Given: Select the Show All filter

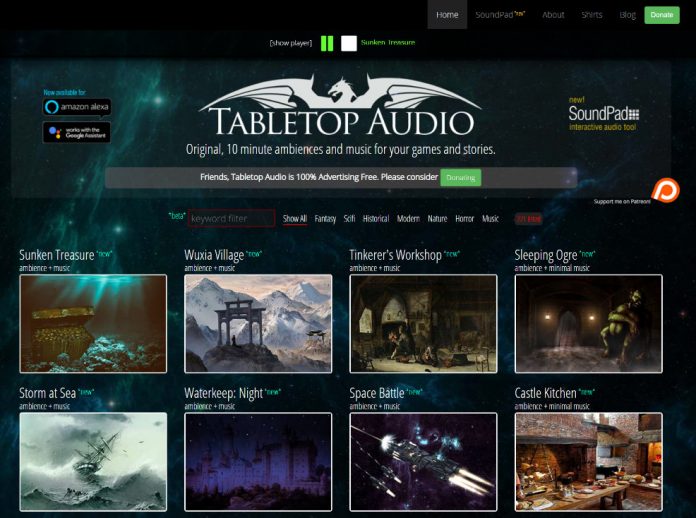Looking at the screenshot, I should click(x=295, y=219).
